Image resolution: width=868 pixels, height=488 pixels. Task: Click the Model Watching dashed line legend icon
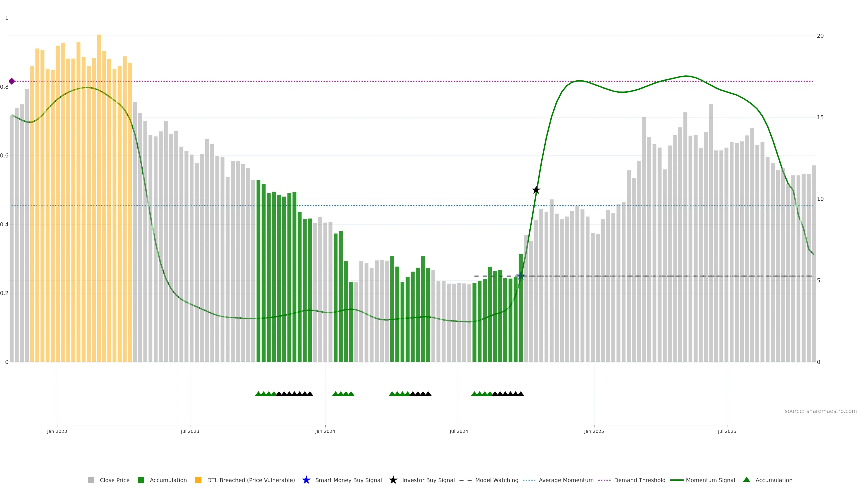tap(465, 480)
